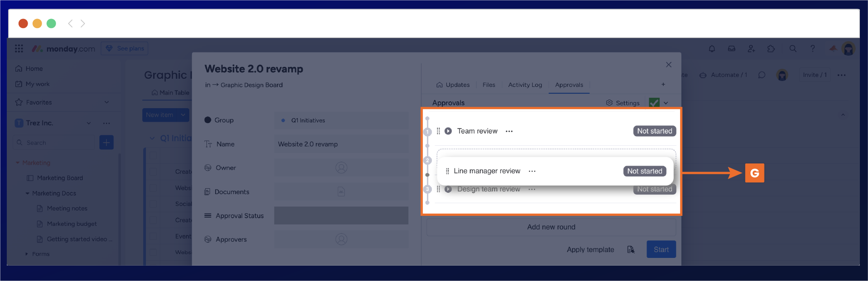Image resolution: width=868 pixels, height=281 pixels.
Task: Open the apps puzzle-piece icon
Action: pyautogui.click(x=771, y=49)
